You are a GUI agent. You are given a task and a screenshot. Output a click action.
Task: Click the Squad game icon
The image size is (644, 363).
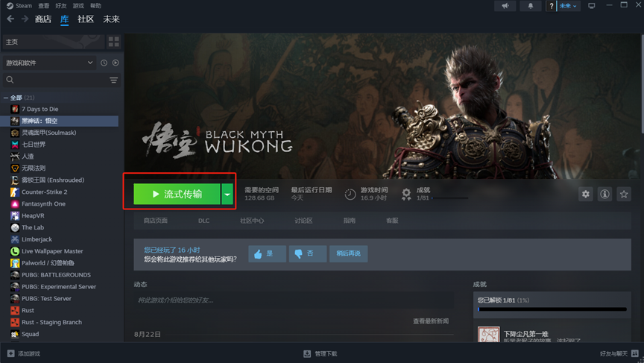(15, 334)
